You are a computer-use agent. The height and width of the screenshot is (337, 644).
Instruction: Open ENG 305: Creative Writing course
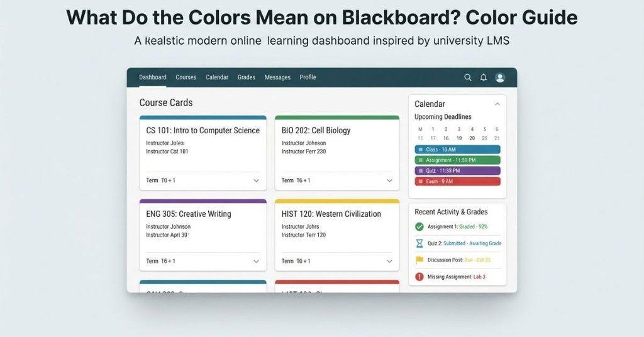tap(189, 214)
